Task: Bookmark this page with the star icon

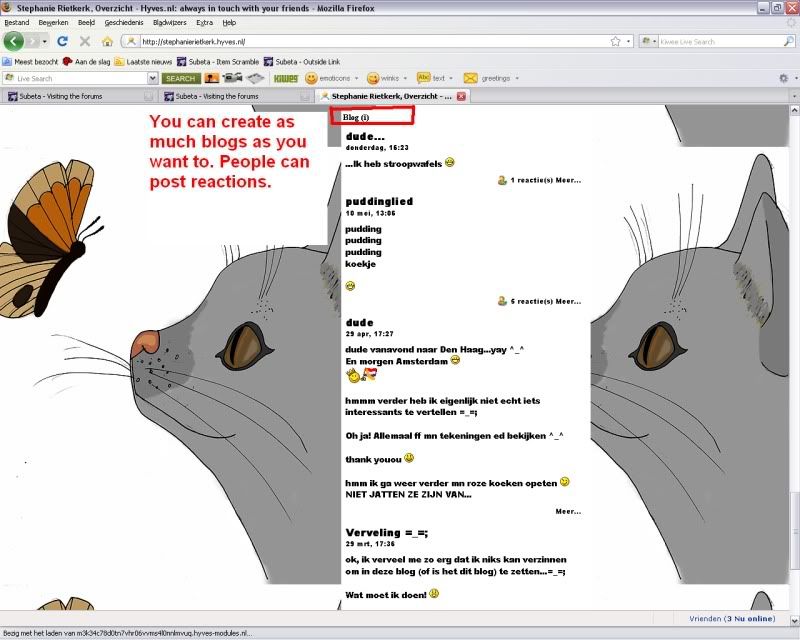Action: (615, 42)
